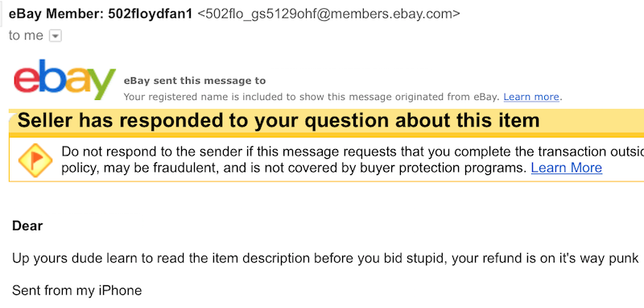Open "Learn More" in the fraud warning box
This screenshot has width=644, height=308.
point(567,168)
